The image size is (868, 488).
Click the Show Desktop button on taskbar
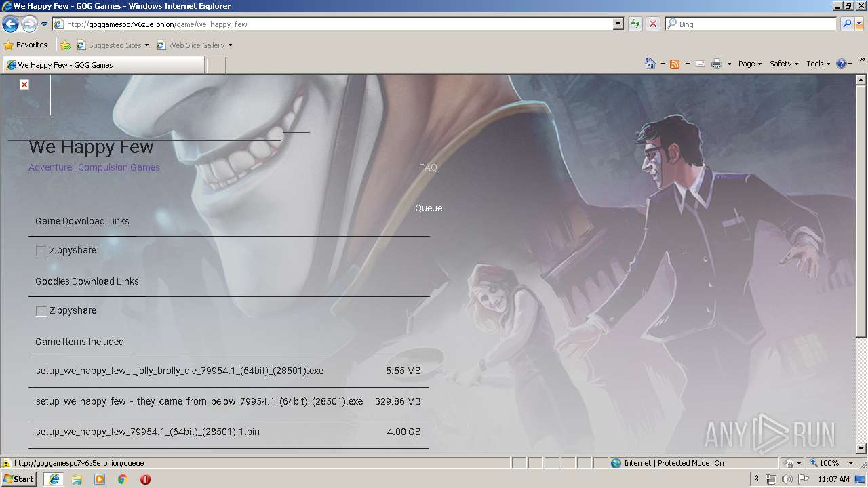pyautogui.click(x=861, y=479)
